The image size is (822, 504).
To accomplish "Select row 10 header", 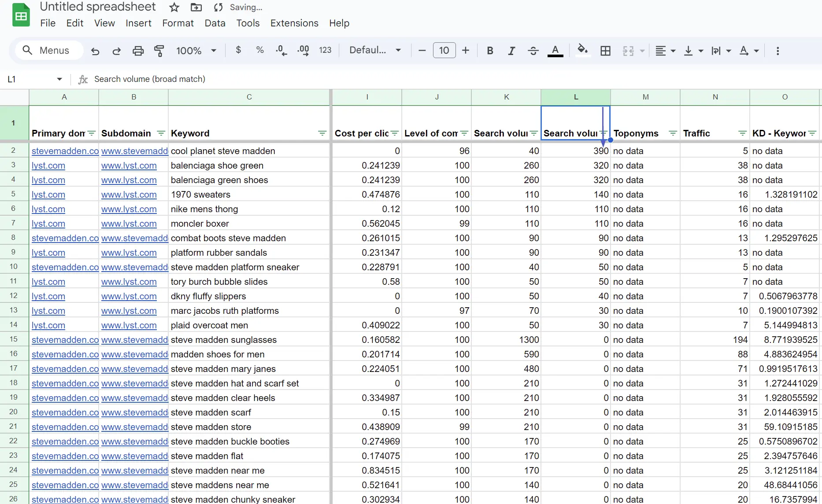I will pos(14,267).
